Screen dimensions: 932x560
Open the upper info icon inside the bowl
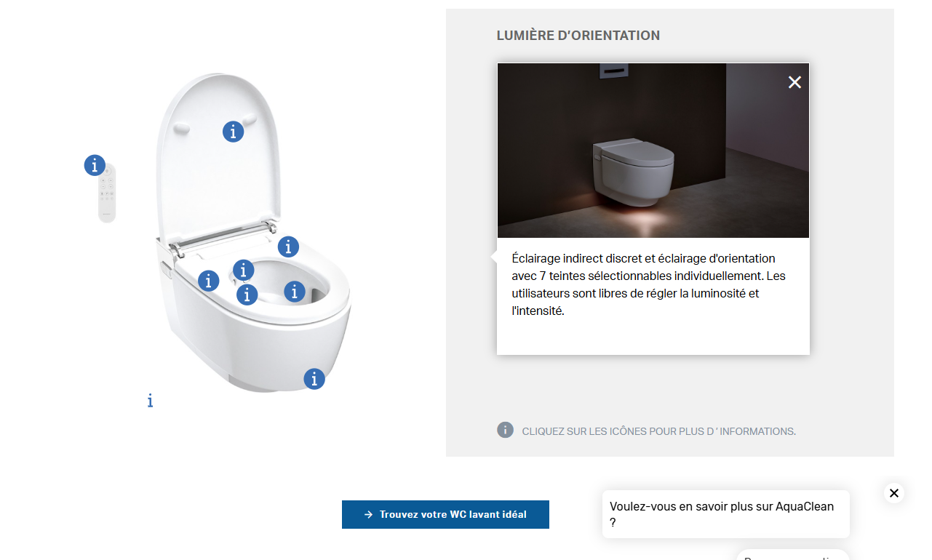coord(243,270)
